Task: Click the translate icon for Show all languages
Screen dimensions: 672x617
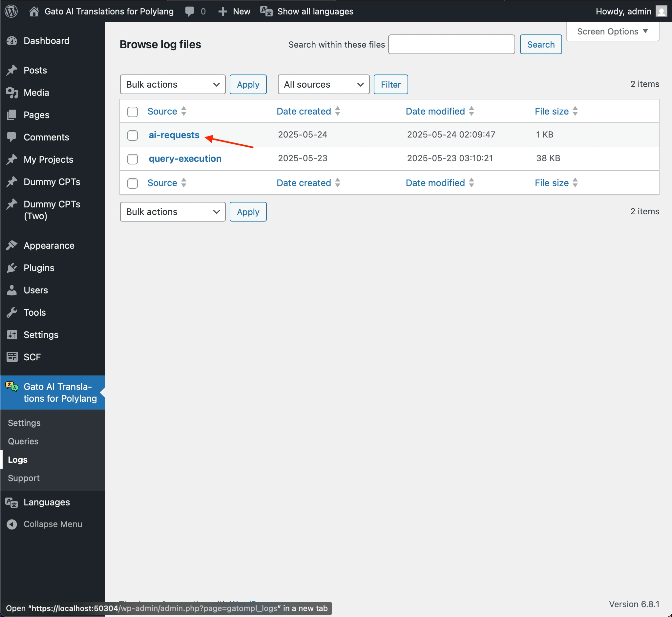Action: tap(266, 11)
